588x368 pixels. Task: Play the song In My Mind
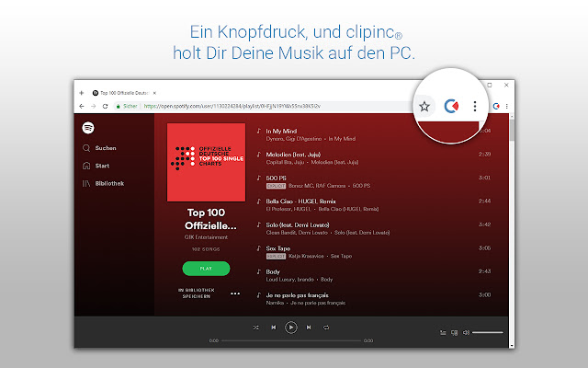(x=281, y=131)
